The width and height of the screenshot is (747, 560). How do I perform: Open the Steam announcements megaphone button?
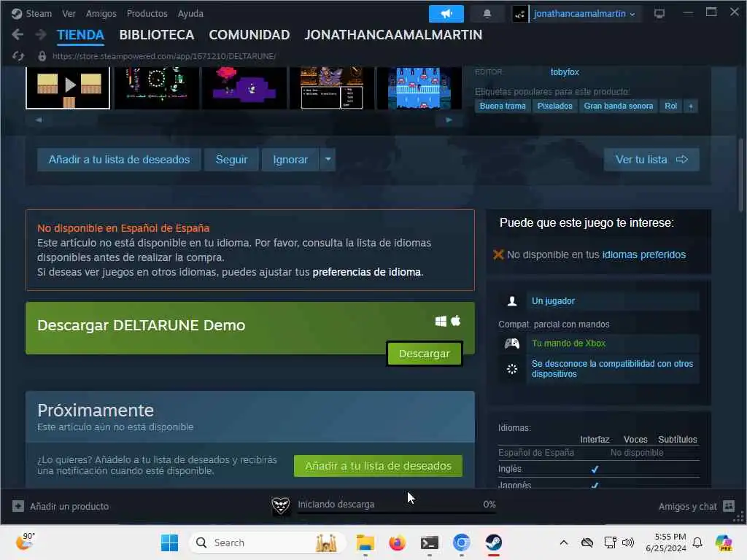[446, 14]
